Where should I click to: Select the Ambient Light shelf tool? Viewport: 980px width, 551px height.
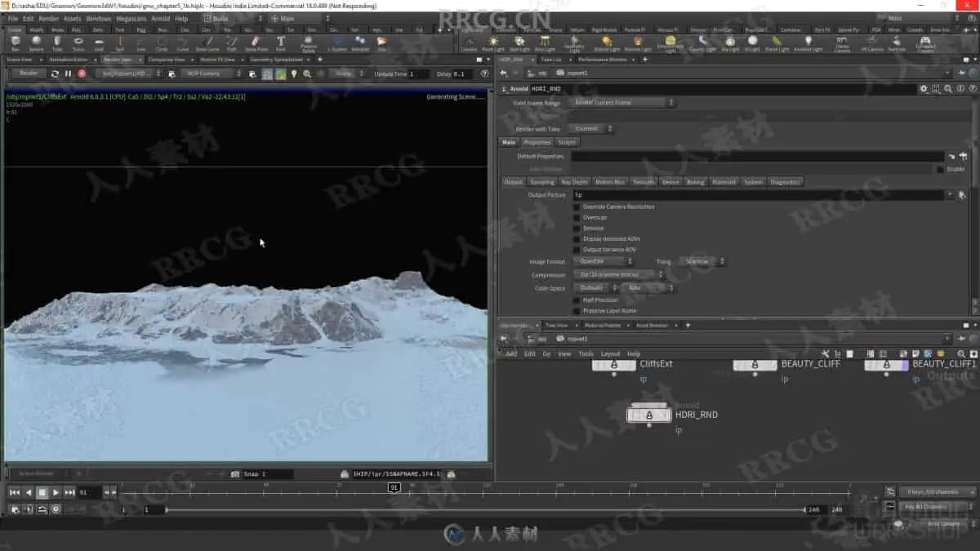click(808, 42)
